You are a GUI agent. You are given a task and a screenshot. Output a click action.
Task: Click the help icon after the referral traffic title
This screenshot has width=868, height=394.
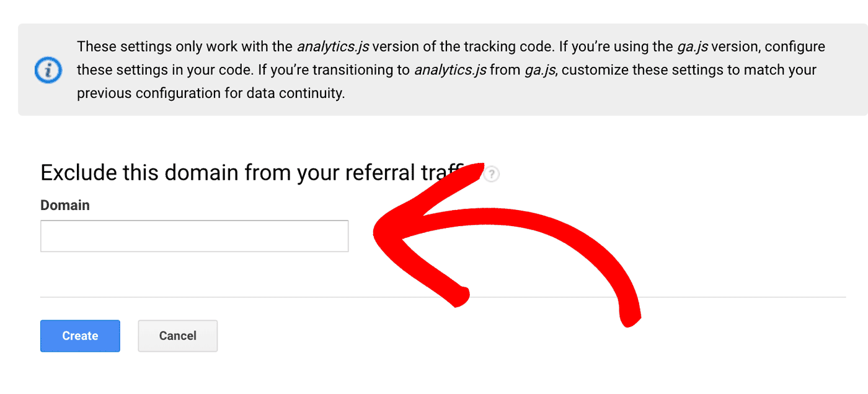click(x=492, y=175)
